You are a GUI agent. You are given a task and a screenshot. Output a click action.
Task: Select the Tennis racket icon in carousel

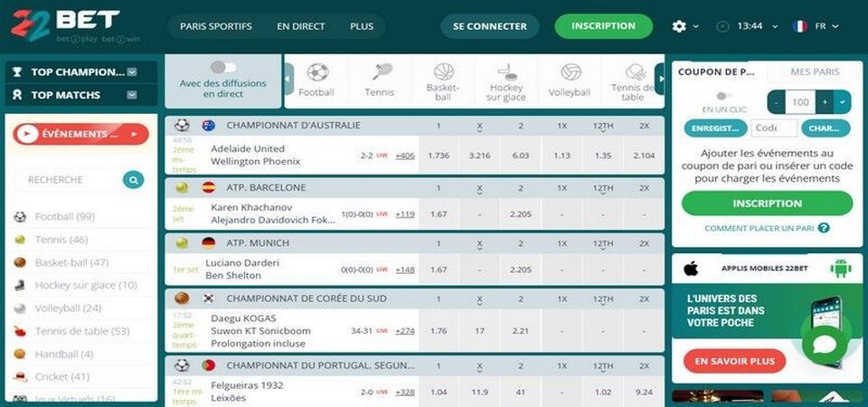point(382,71)
